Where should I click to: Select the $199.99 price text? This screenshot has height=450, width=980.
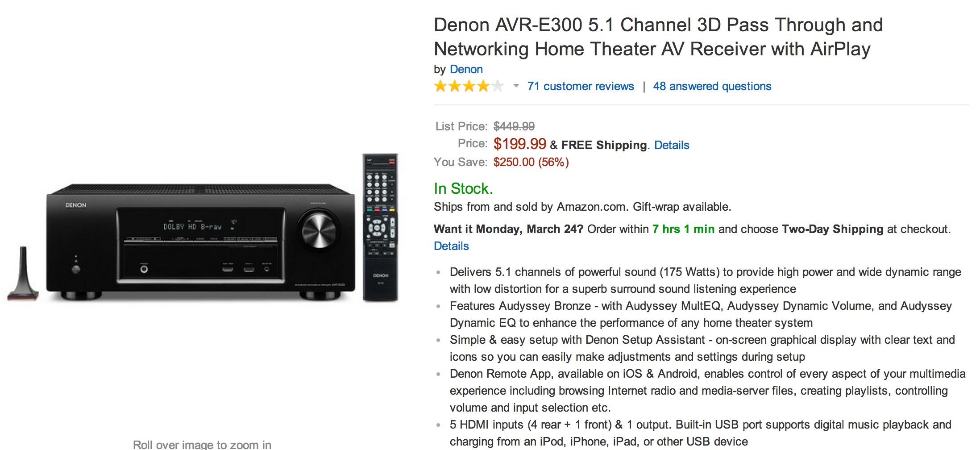[x=519, y=144]
